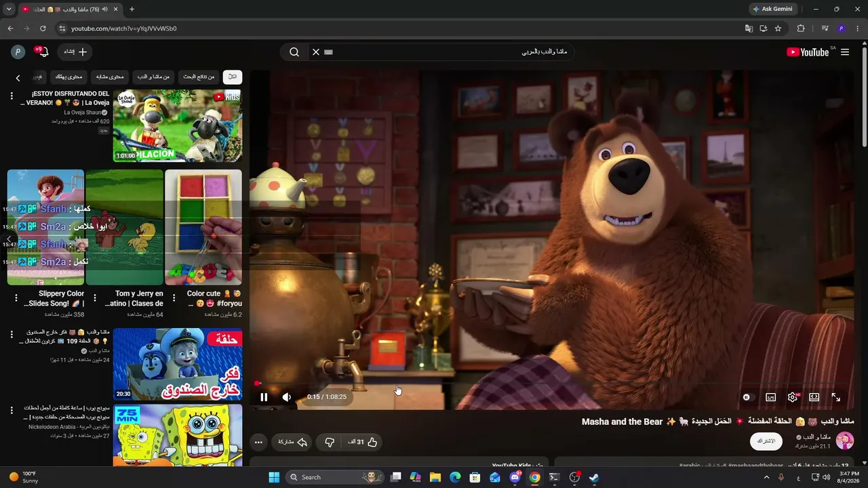Go back to the previous browser page

coord(10,28)
